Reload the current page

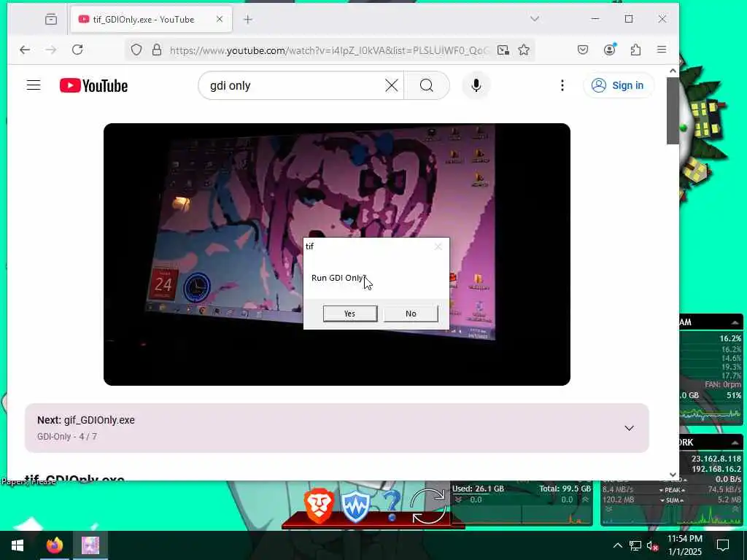77,50
